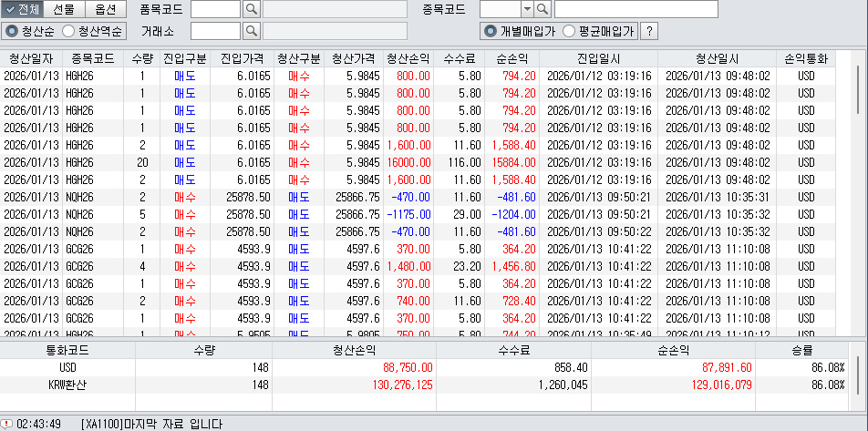Screen dimensions: 868x431
Task: Click the summary 통화코드 column header
Action: [67, 350]
